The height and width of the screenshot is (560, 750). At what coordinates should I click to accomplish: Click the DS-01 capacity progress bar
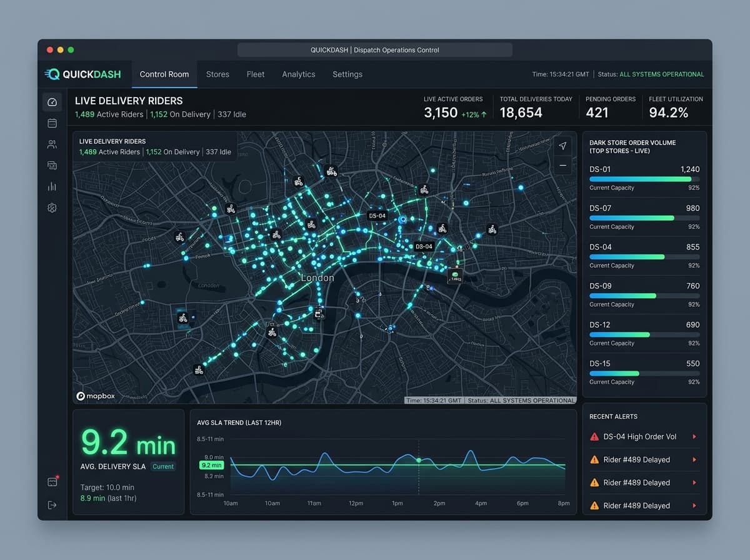point(644,179)
